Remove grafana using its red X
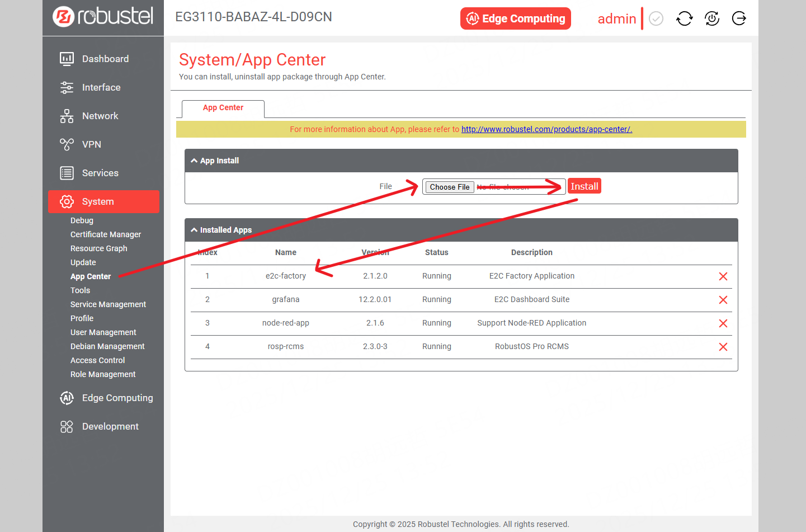The image size is (806, 532). point(723,300)
